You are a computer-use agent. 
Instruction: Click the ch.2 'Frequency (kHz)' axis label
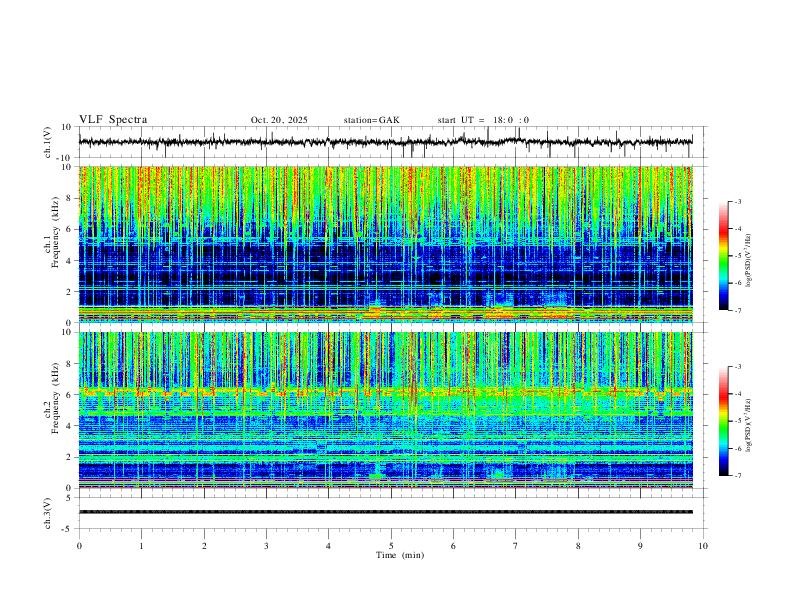click(55, 398)
